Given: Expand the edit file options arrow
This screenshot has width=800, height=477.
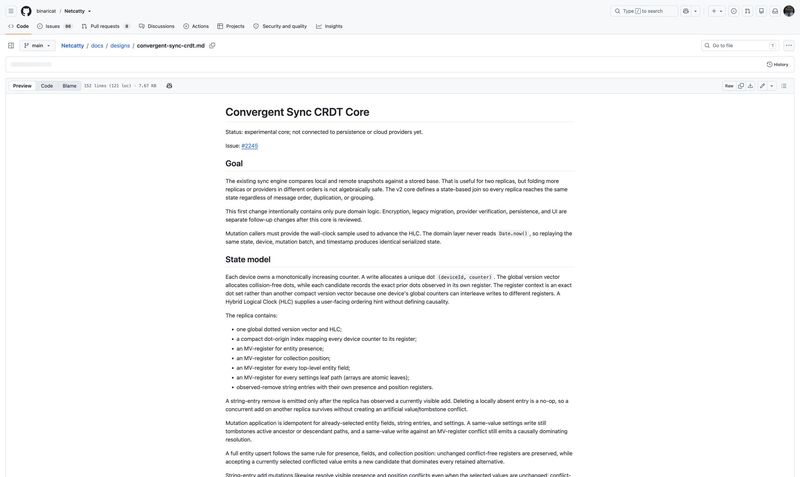Looking at the screenshot, I should [x=772, y=86].
